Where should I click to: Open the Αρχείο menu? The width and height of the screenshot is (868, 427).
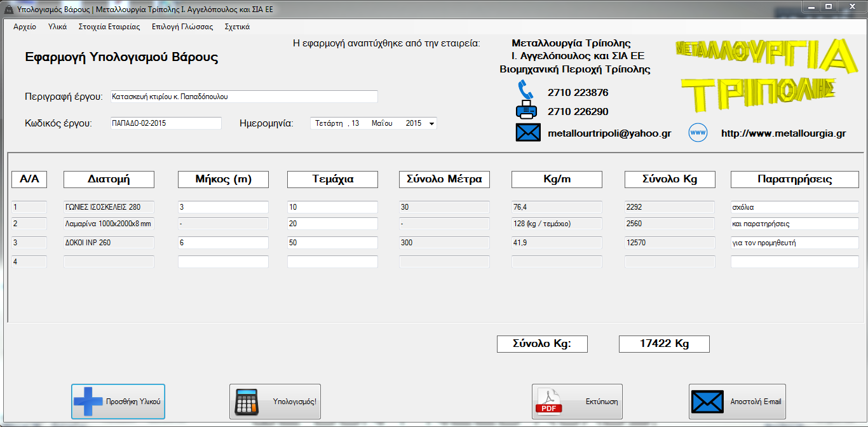25,27
